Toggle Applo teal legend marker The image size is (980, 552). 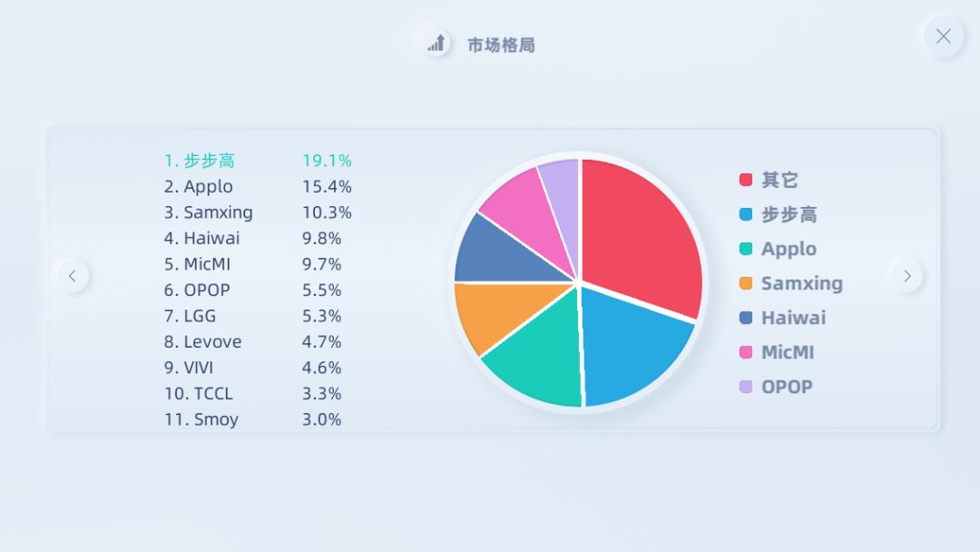click(746, 249)
